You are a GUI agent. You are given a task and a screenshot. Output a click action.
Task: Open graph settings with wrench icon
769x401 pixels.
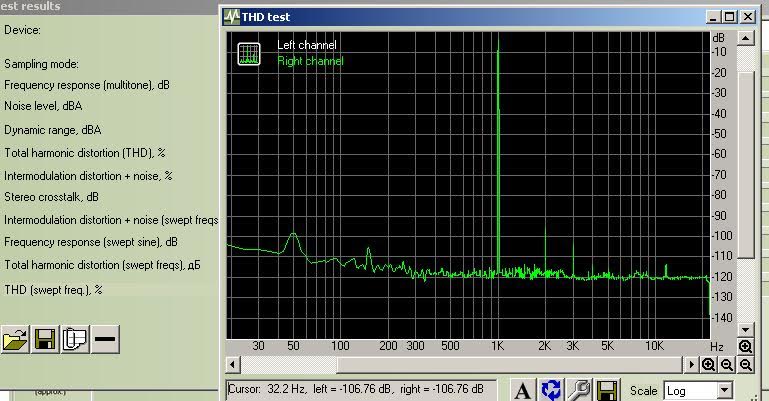pyautogui.click(x=579, y=391)
